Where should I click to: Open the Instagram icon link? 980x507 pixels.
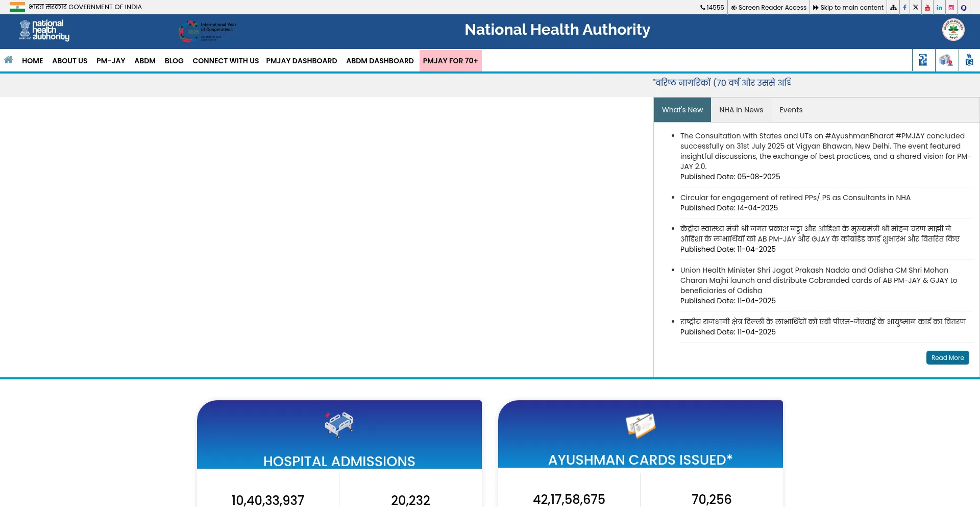951,8
